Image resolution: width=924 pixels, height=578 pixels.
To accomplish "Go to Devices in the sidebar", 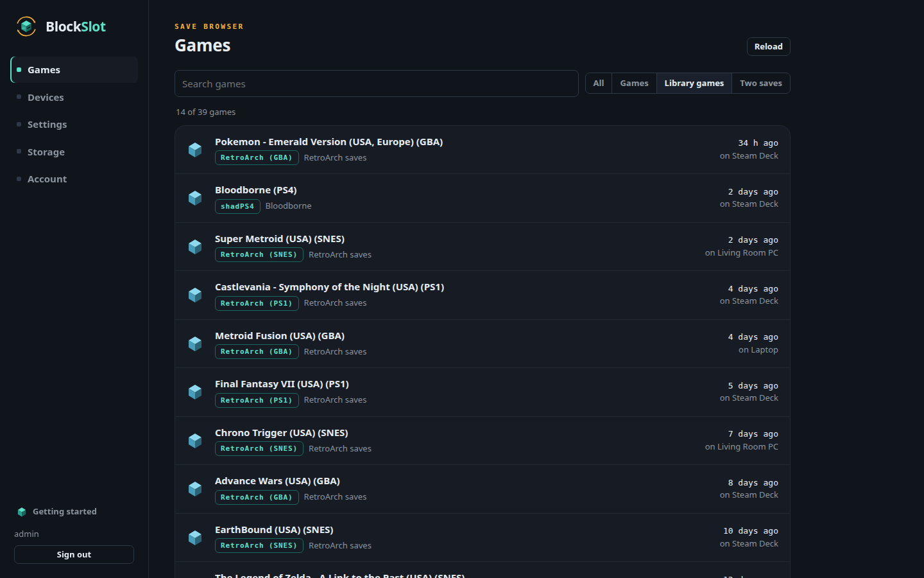I will point(74,98).
